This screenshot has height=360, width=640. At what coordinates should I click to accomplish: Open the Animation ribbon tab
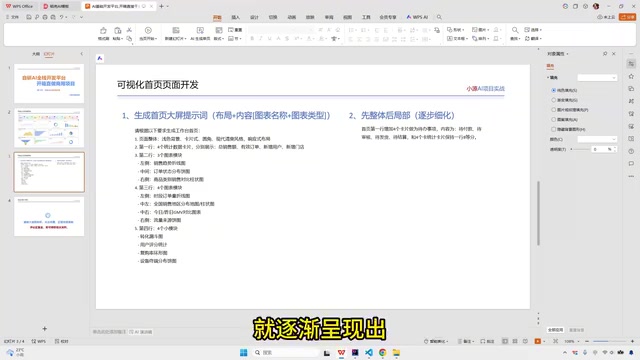click(x=291, y=17)
